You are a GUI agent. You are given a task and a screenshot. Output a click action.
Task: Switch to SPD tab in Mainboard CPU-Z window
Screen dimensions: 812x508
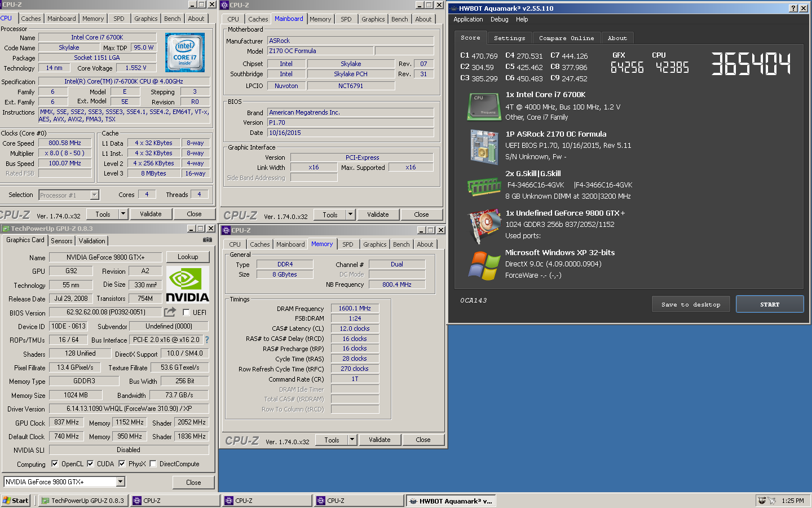click(x=346, y=19)
